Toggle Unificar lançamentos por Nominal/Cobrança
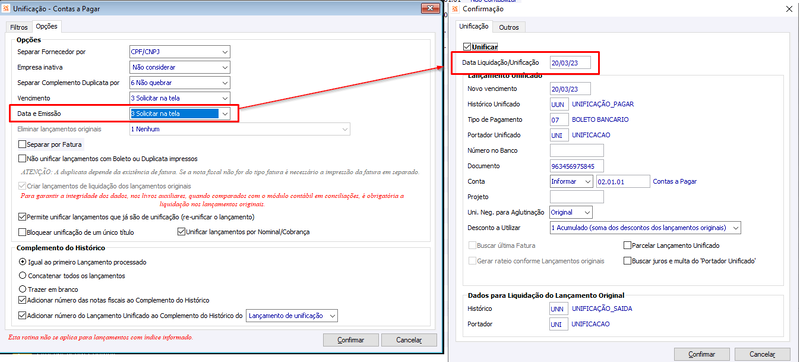Screen dimensions: 800x362 click(x=181, y=232)
